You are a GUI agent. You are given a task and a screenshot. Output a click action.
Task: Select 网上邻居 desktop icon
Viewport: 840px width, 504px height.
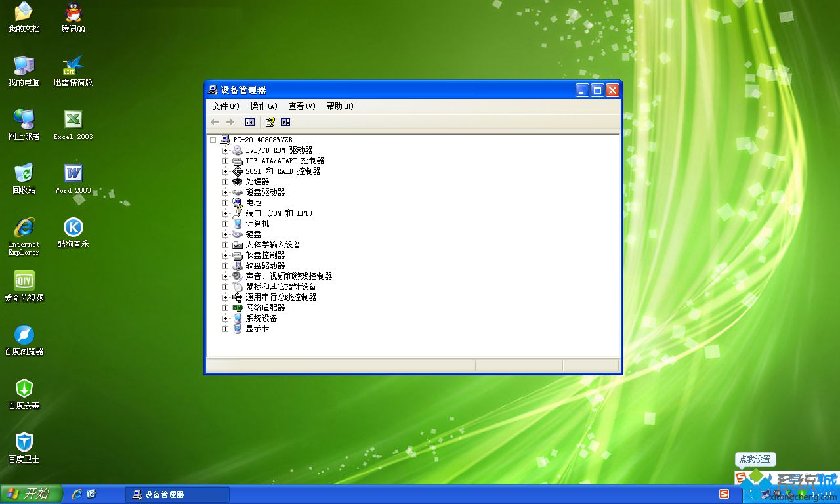(x=24, y=125)
